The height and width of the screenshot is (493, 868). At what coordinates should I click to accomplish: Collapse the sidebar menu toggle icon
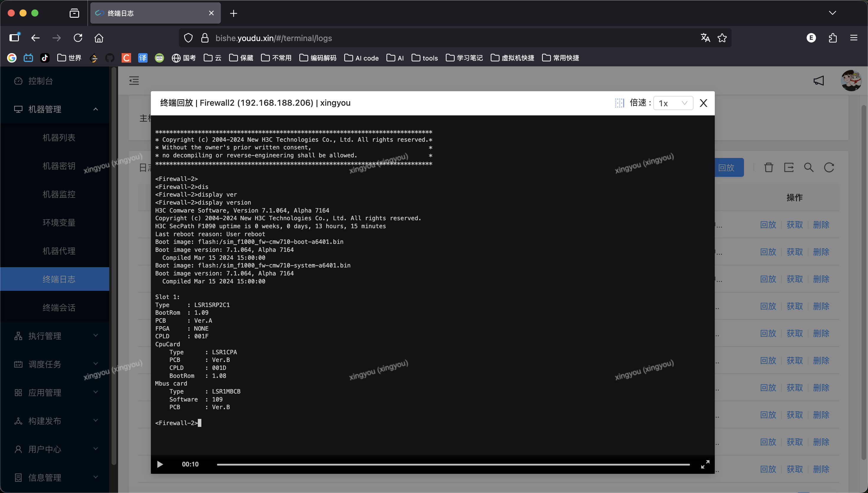tap(134, 81)
